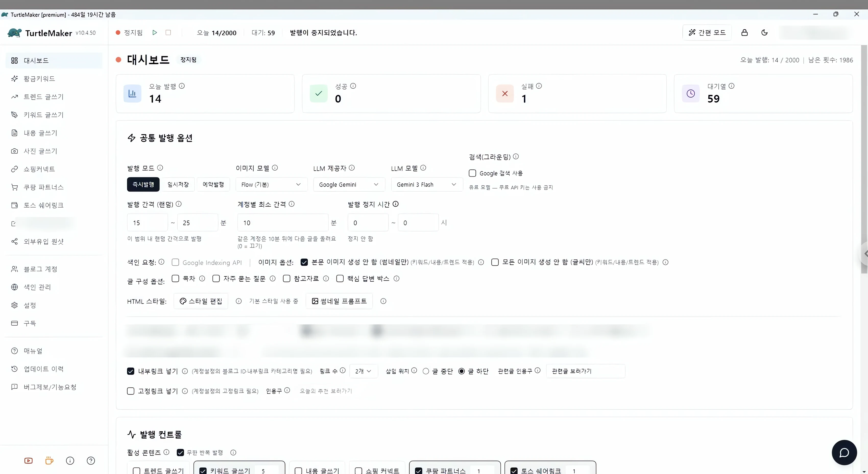The height and width of the screenshot is (474, 868).
Task: Click info icon next to 발행 모드
Action: [160, 168]
